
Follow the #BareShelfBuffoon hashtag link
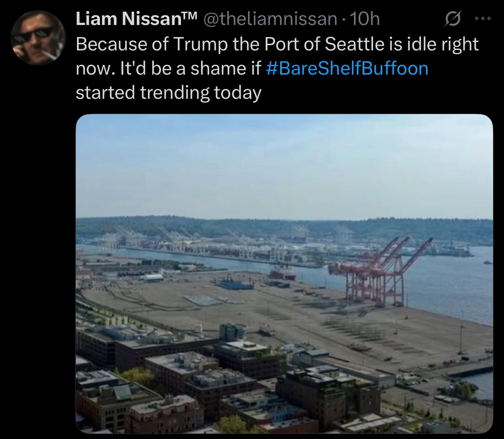tap(347, 68)
